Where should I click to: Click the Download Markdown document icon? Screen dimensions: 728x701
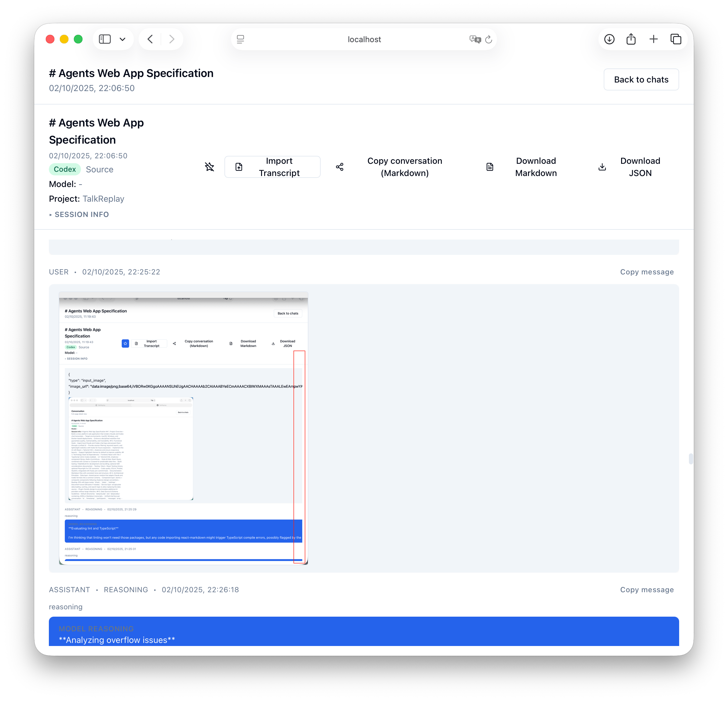pyautogui.click(x=490, y=167)
